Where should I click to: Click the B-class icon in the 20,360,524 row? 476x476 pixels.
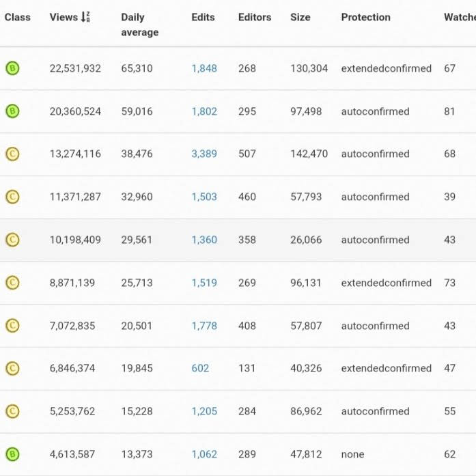tap(12, 111)
